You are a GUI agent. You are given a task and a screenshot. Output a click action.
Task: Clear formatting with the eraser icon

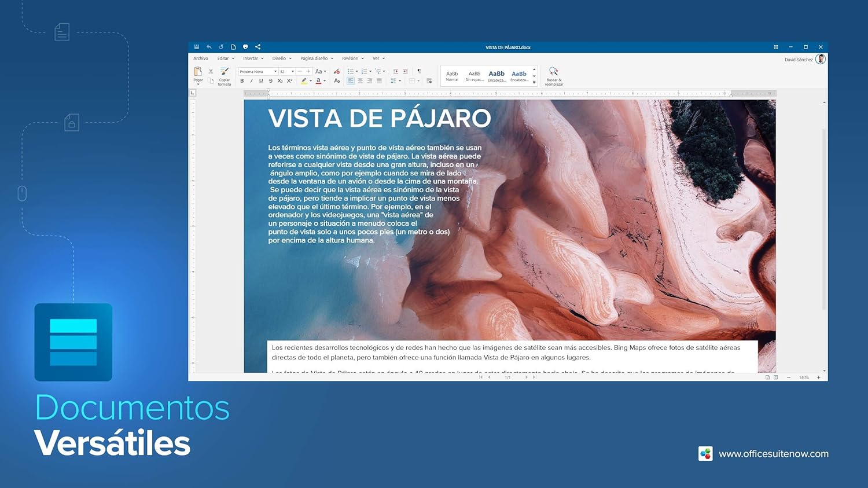point(337,71)
